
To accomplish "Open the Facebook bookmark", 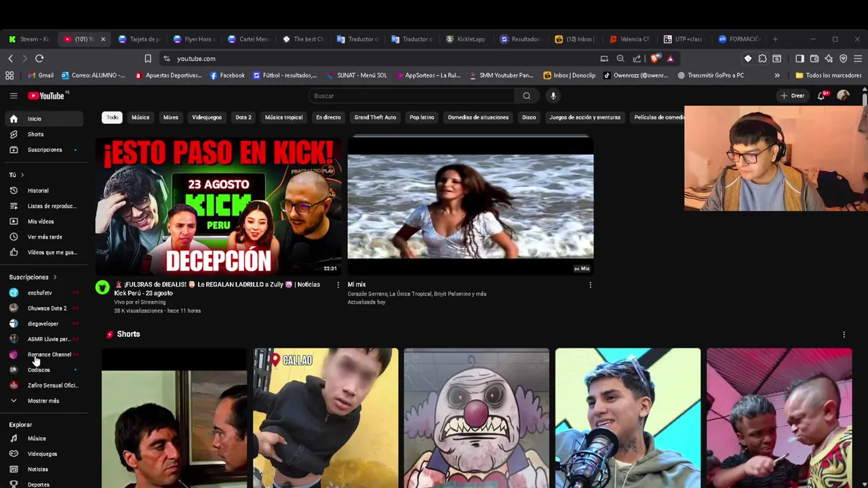I will [227, 75].
